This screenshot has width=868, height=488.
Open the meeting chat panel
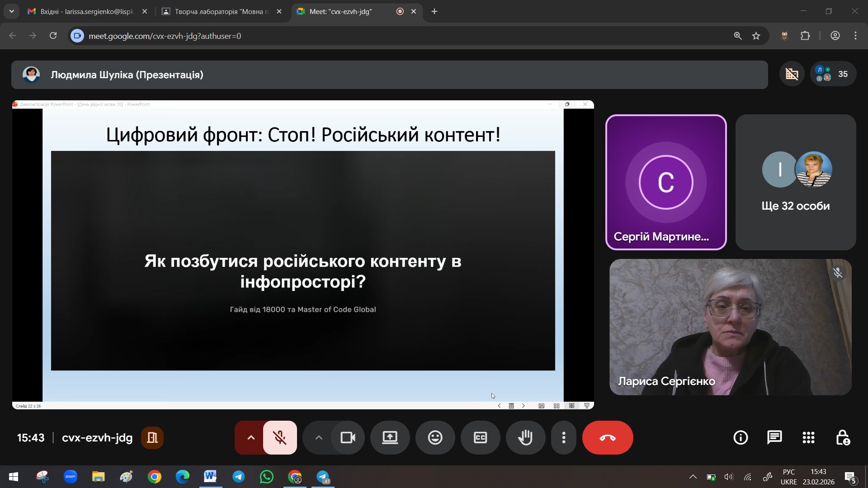774,437
